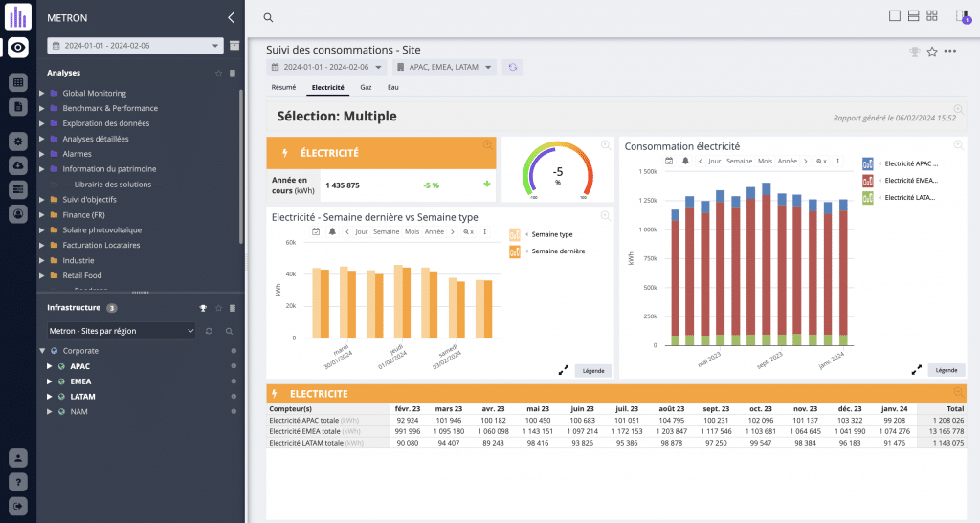Open the grid table sidebar icon
Screen dimensions: 980x523
(18, 82)
